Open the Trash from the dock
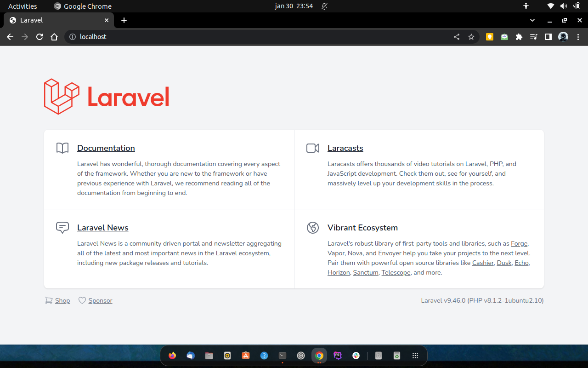The height and width of the screenshot is (368, 588). tap(397, 356)
